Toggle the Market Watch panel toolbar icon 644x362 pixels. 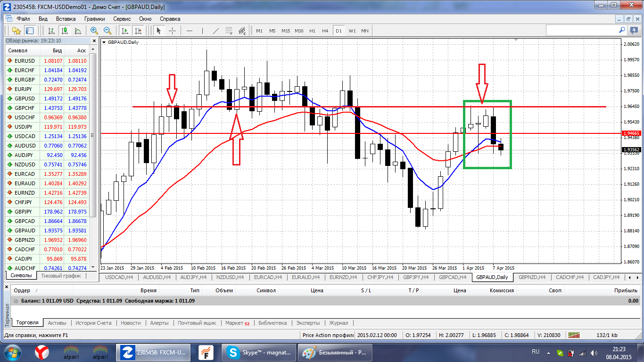pyautogui.click(x=29, y=31)
